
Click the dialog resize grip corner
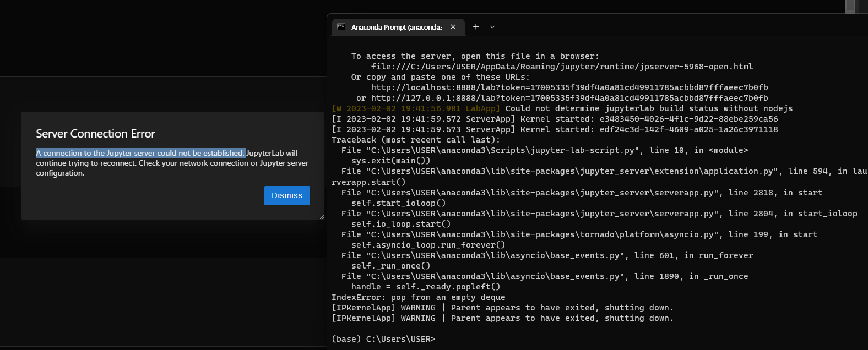pos(322,217)
